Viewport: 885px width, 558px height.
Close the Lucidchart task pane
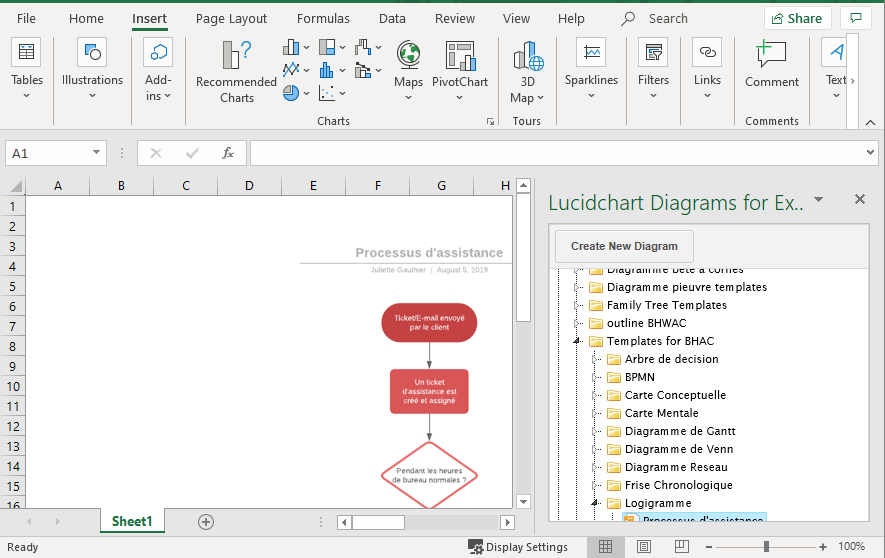tap(860, 199)
